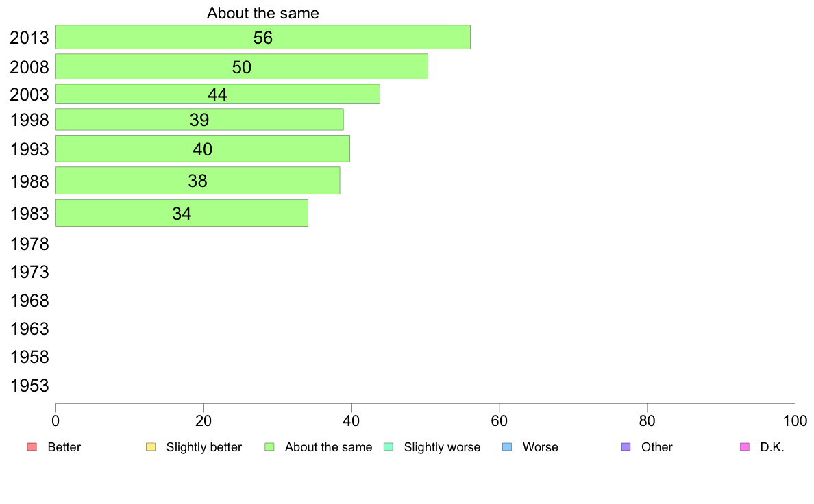Click the 1993 bar showing 40
The width and height of the screenshot is (814, 504).
202,149
